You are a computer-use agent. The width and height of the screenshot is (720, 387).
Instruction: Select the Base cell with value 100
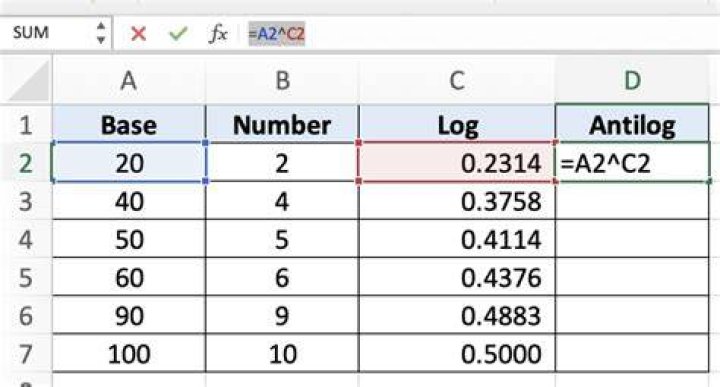click(x=129, y=353)
